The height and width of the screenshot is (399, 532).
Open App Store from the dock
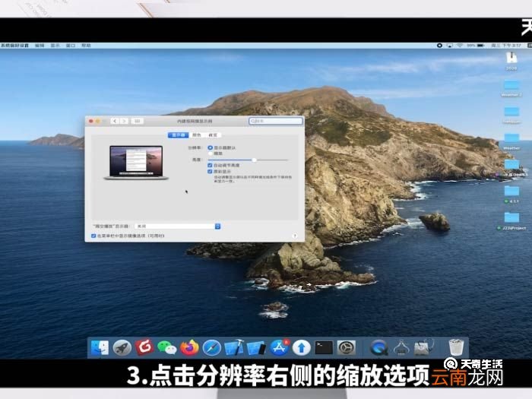tap(279, 348)
